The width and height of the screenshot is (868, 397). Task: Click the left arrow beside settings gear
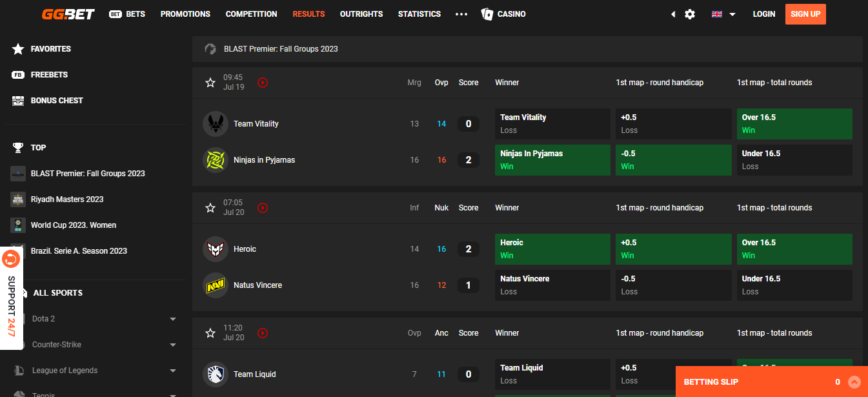(673, 14)
